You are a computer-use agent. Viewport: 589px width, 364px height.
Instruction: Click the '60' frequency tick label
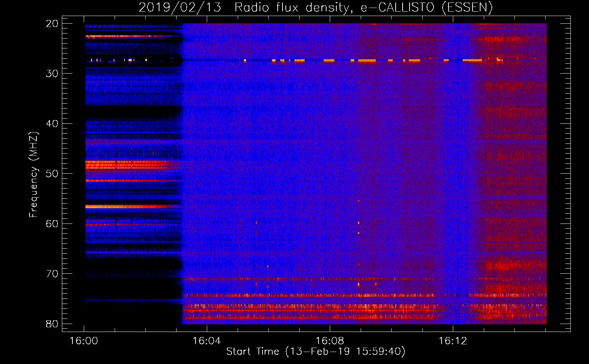tap(52, 224)
